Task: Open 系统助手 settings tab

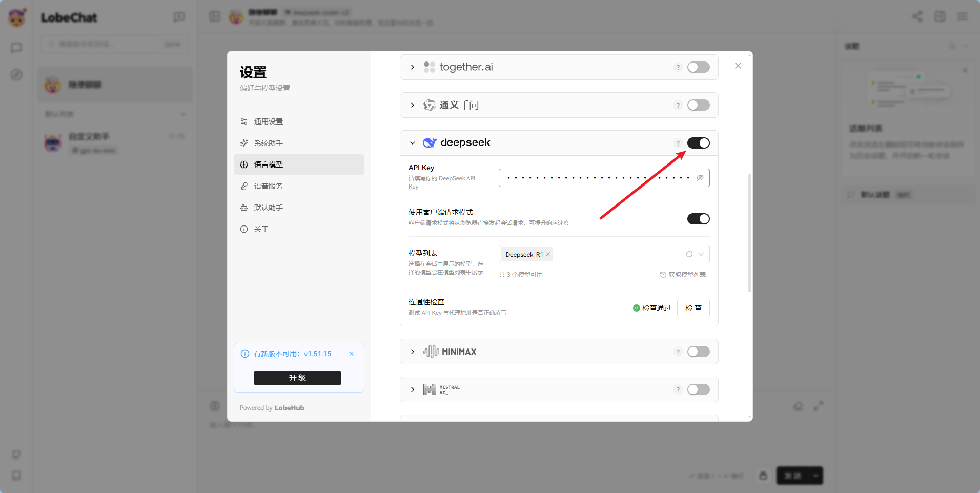Action: (x=299, y=143)
